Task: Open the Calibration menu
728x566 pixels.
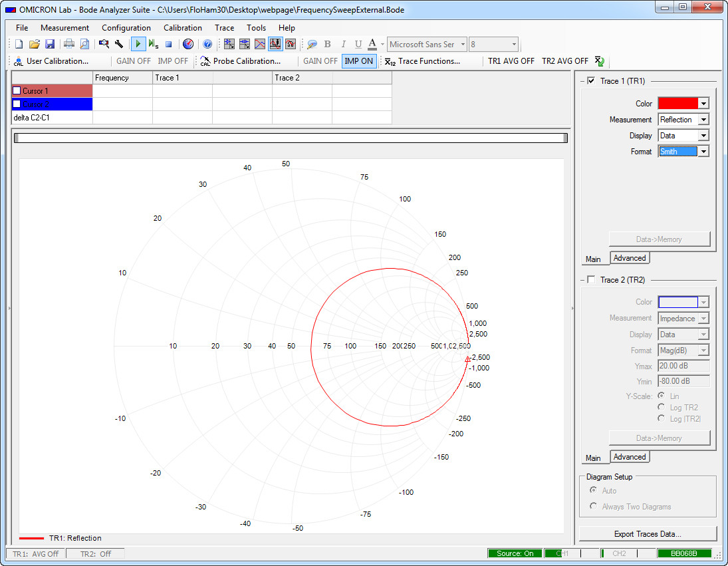Action: pos(182,28)
